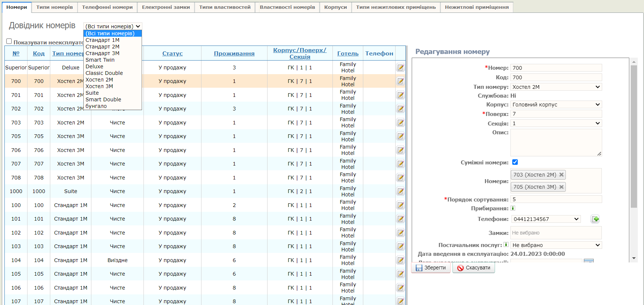Click the green plus add phone icon
This screenshot has width=644, height=305.
tap(595, 219)
